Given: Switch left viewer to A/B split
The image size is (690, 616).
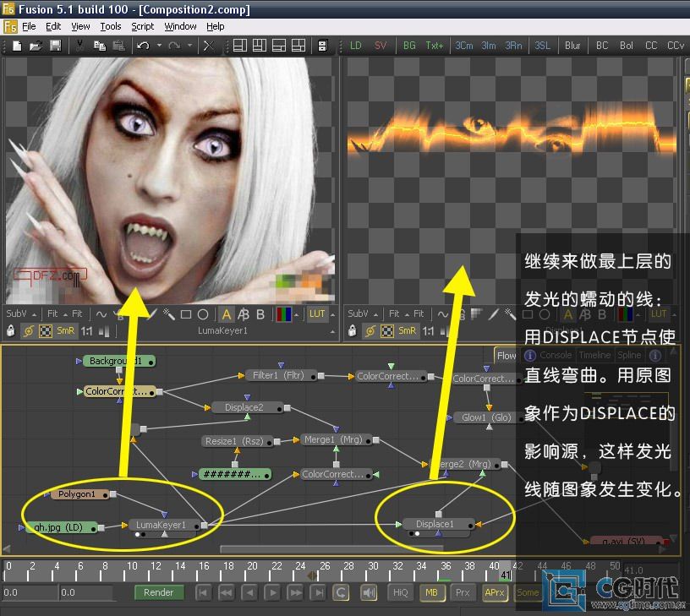Looking at the screenshot, I should pos(244,314).
